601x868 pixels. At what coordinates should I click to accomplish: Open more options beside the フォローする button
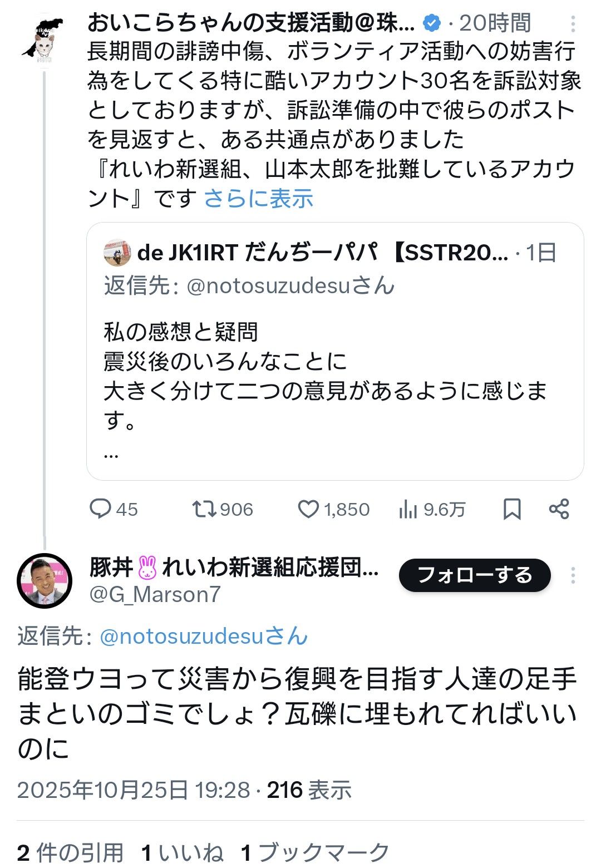(x=573, y=575)
